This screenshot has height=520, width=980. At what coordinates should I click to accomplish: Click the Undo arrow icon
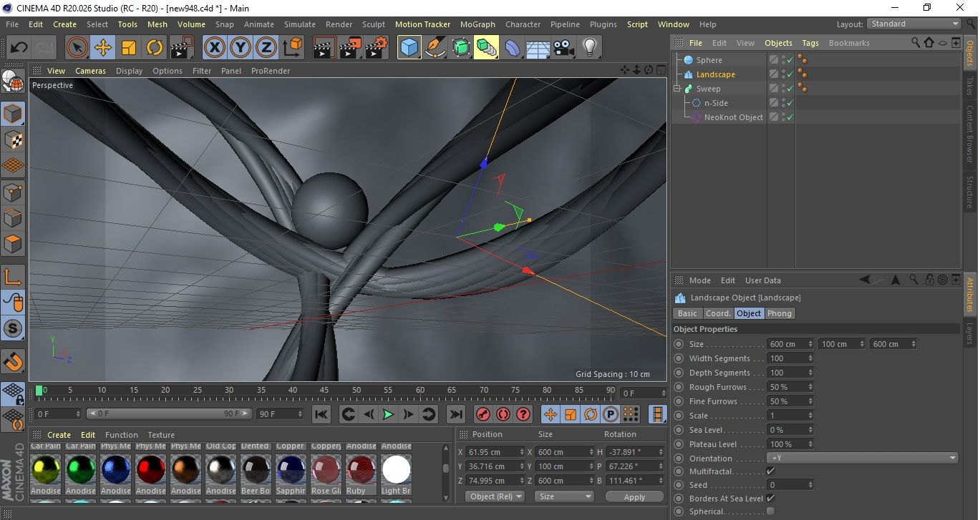(x=19, y=48)
